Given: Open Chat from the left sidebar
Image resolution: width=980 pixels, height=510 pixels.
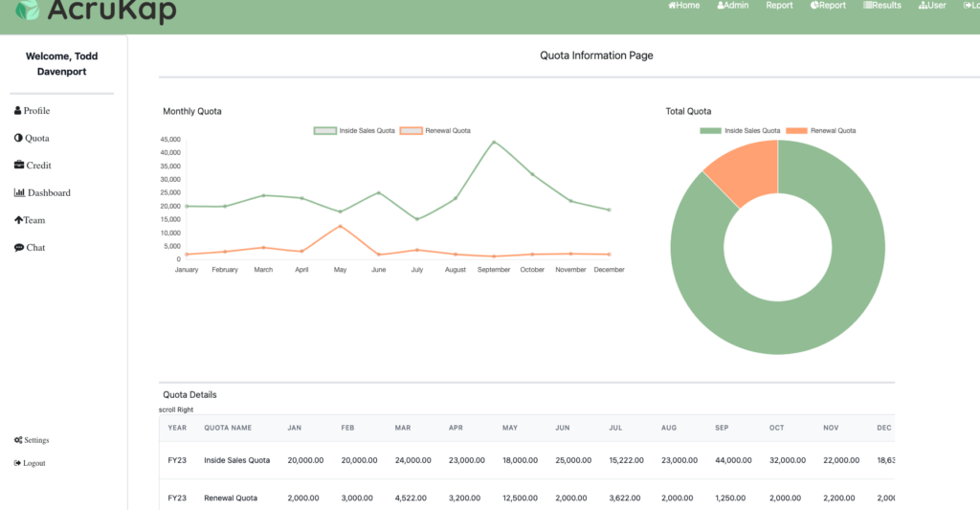Looking at the screenshot, I should pos(31,248).
